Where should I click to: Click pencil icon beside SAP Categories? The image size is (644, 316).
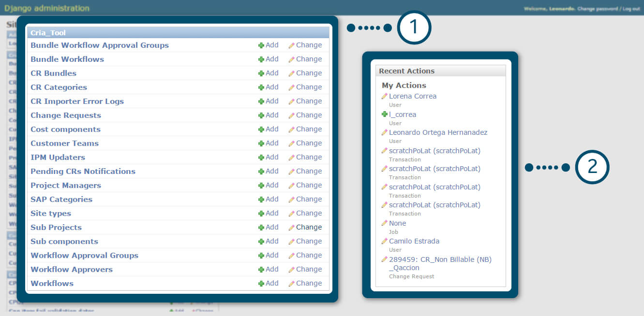click(x=291, y=200)
